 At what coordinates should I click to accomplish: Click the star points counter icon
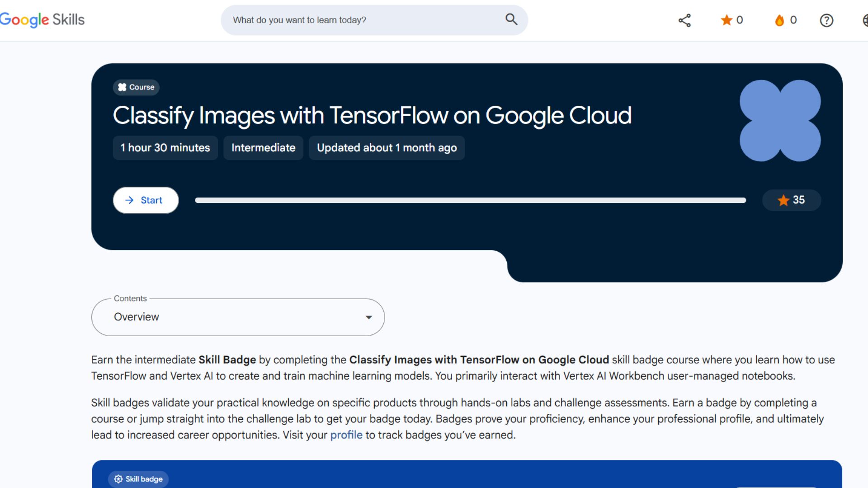click(726, 20)
